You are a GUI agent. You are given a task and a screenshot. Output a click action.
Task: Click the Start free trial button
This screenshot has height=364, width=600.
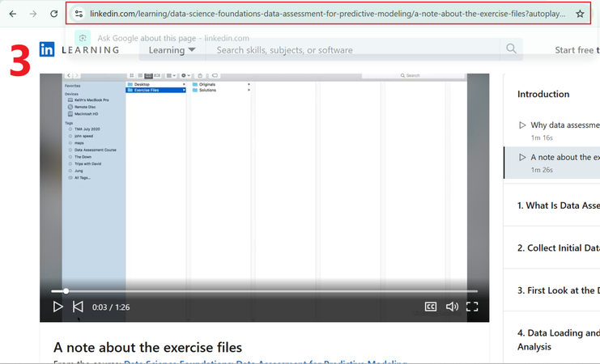pos(577,50)
